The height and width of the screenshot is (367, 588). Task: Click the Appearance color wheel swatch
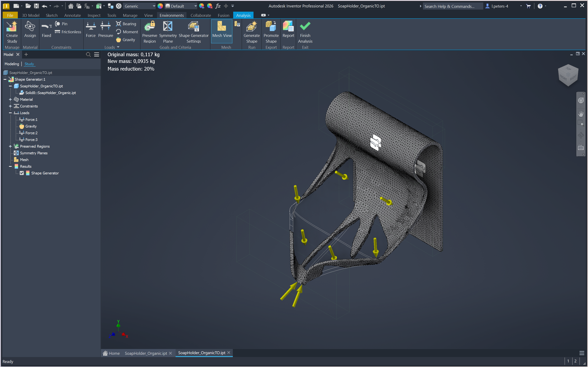160,6
